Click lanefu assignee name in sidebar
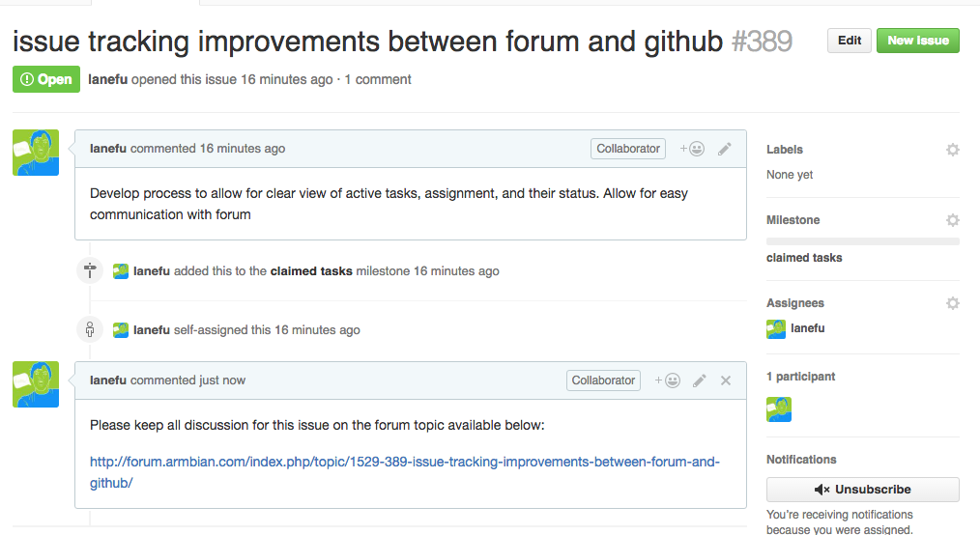The height and width of the screenshot is (535, 980). tap(808, 328)
